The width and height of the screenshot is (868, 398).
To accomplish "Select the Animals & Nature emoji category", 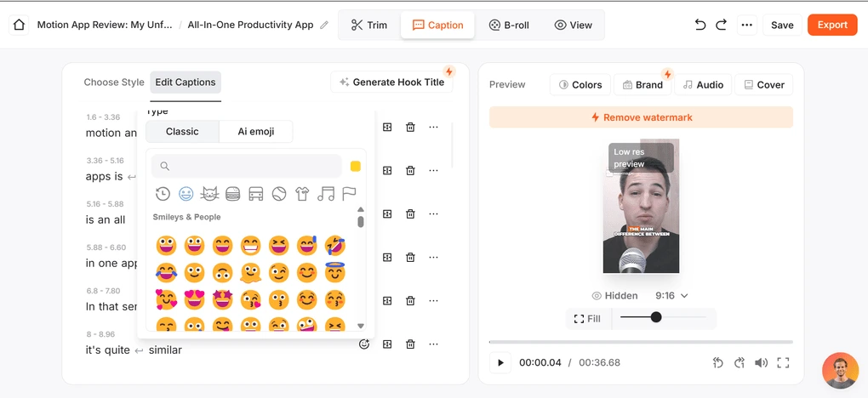I will pos(209,194).
